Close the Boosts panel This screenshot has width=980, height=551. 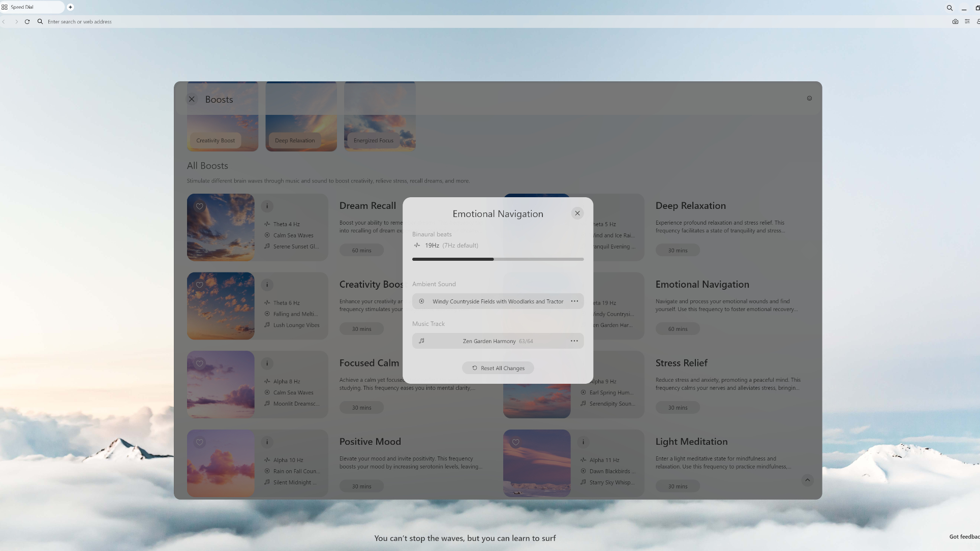192,99
